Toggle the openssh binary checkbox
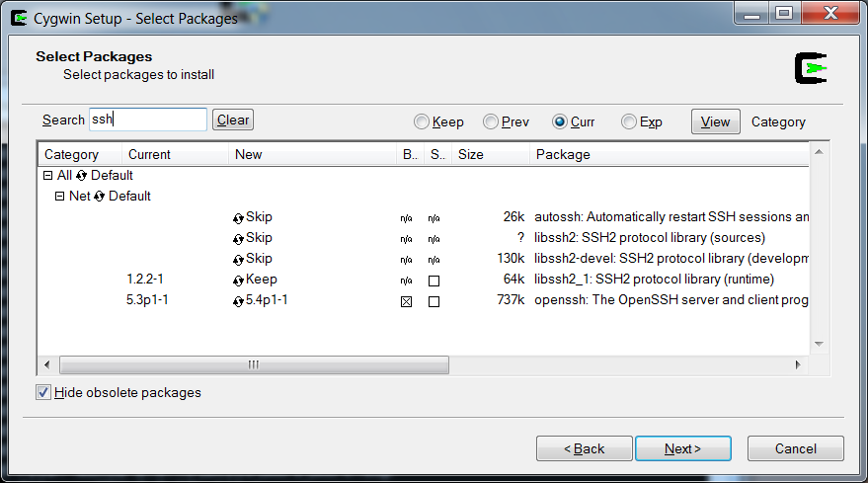The width and height of the screenshot is (868, 483). click(406, 302)
